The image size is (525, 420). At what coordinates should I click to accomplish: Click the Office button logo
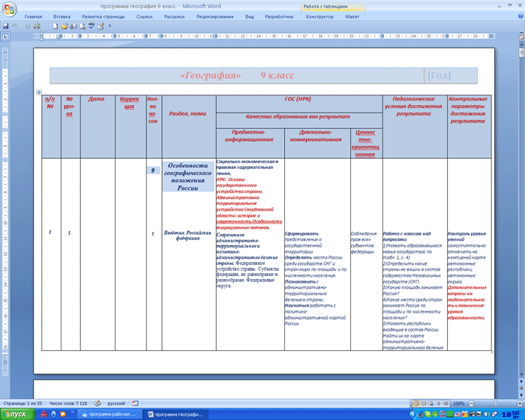click(x=8, y=8)
